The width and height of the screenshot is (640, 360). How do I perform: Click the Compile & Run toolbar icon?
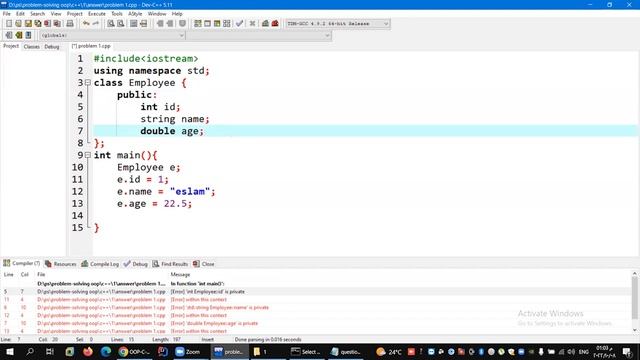[x=217, y=24]
